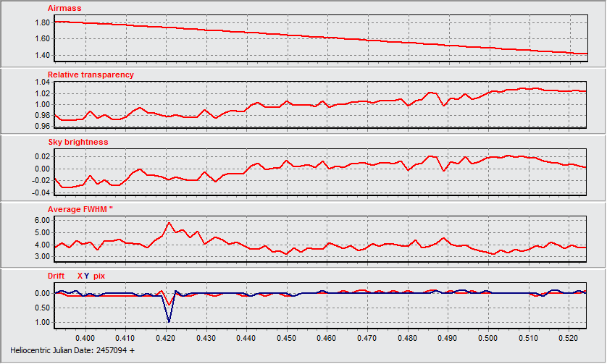
Task: Click the Sky brightness panel label
Action: click(78, 142)
